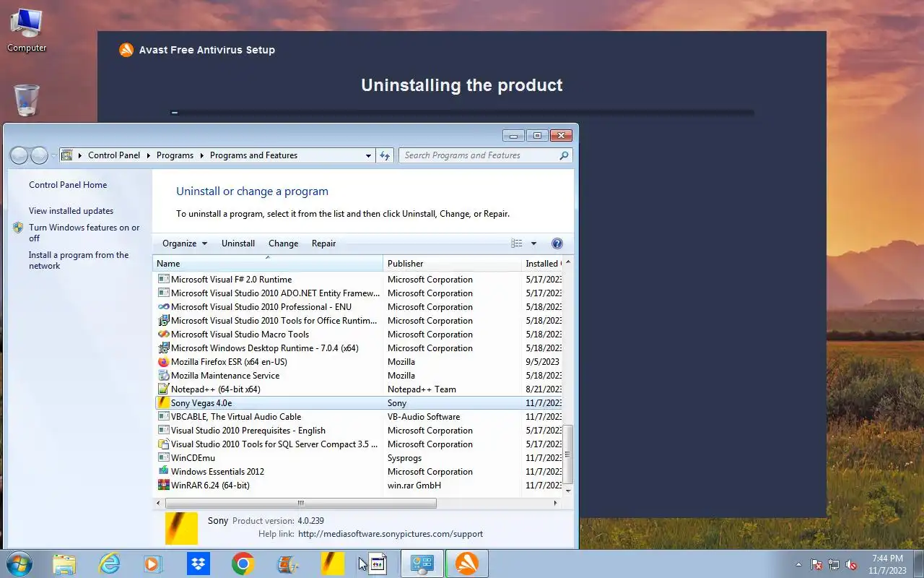Screen dimensions: 924x578
Task: Switch to Avast setup taskbar button
Action: click(467, 564)
